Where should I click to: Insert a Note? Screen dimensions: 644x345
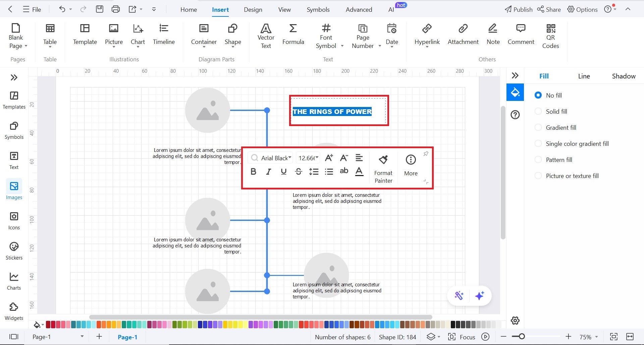tap(493, 34)
